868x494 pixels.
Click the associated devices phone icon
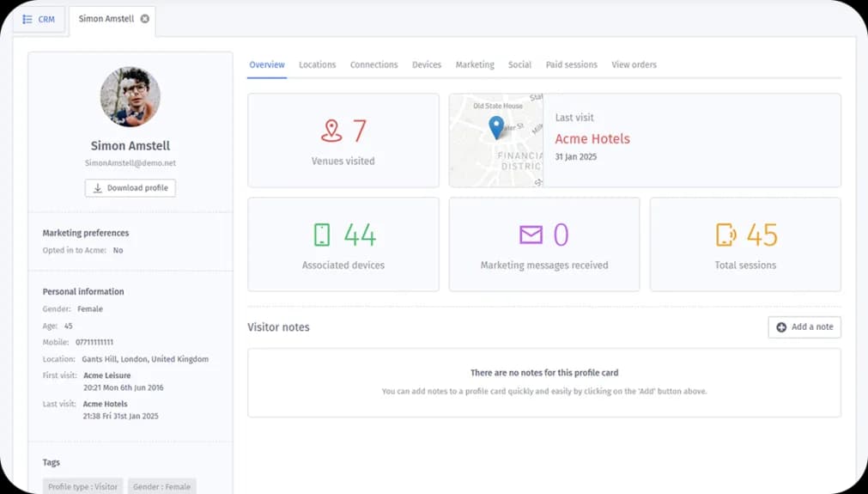322,235
